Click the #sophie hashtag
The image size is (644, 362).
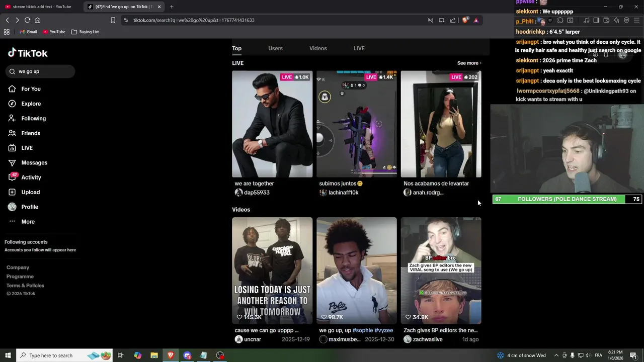pyautogui.click(x=362, y=330)
